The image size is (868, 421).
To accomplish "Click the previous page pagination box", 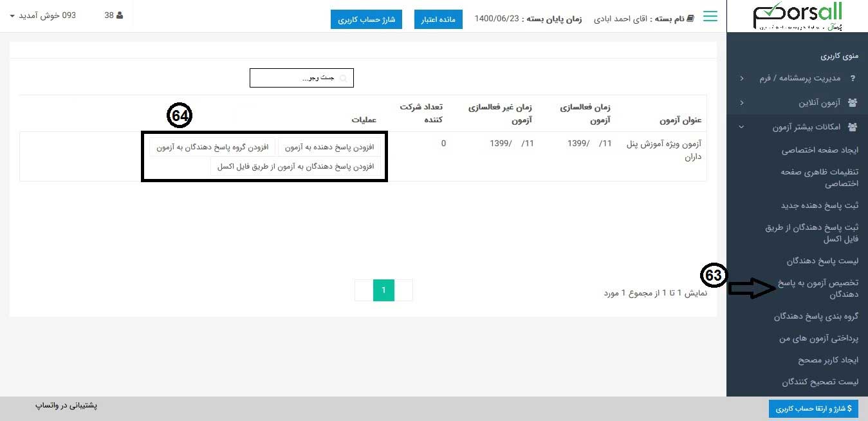I will [x=403, y=290].
